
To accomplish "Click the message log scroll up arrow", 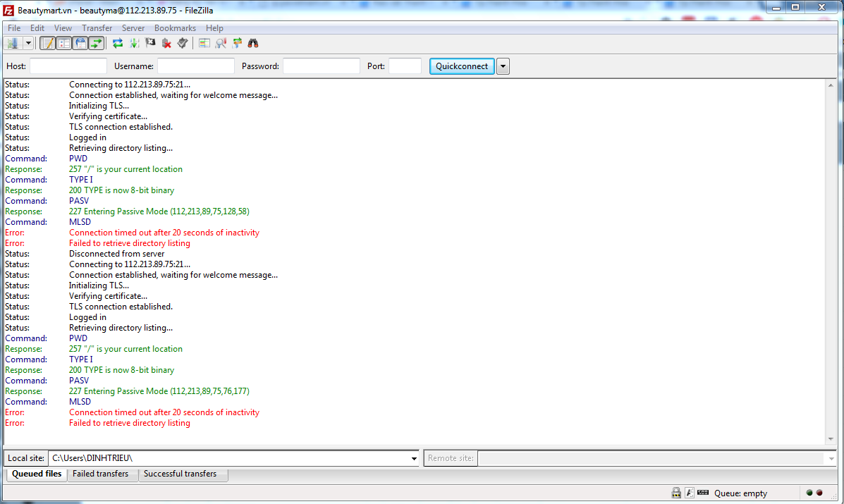I will pos(831,85).
